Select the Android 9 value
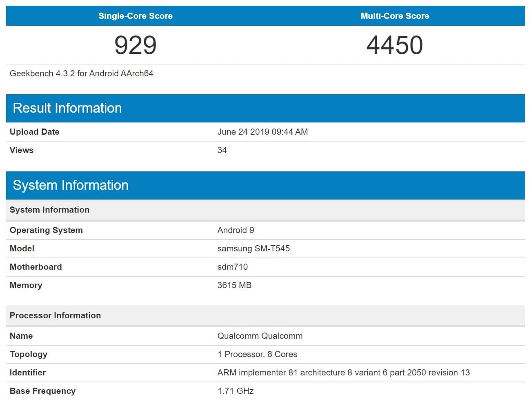The height and width of the screenshot is (404, 532). (x=236, y=230)
